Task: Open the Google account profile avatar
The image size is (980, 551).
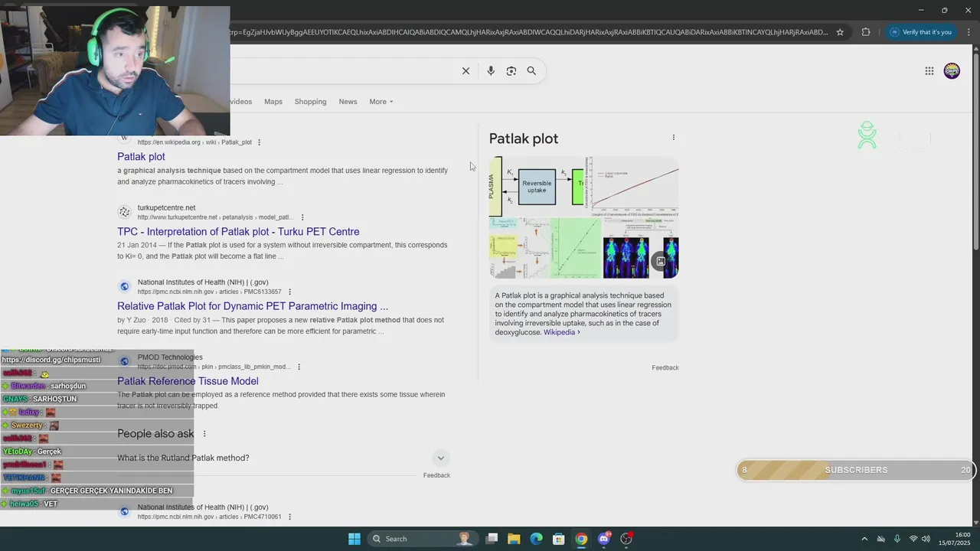Action: click(x=952, y=71)
